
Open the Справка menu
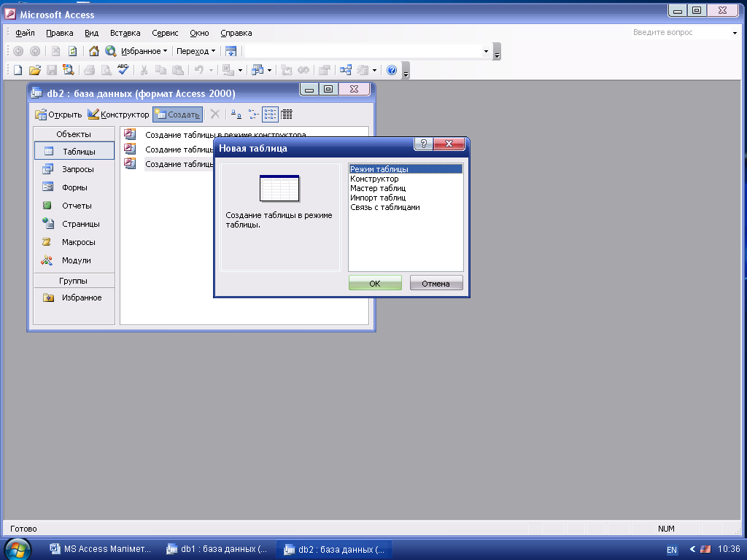pos(236,33)
